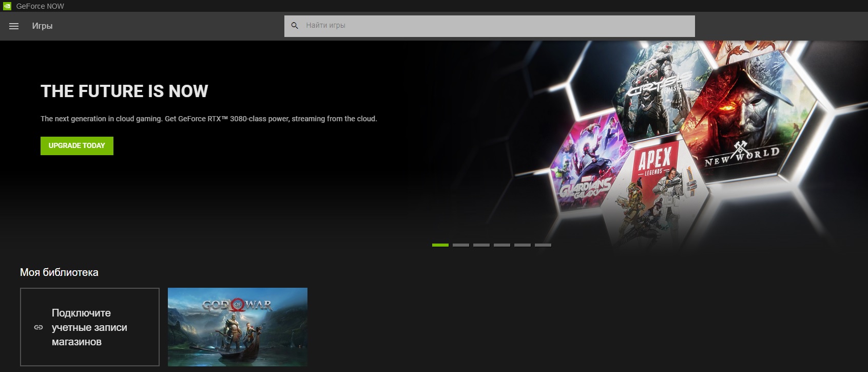Click the NVIDIA GeForce NOW logo icon
Image resolution: width=868 pixels, height=372 pixels.
[7, 6]
